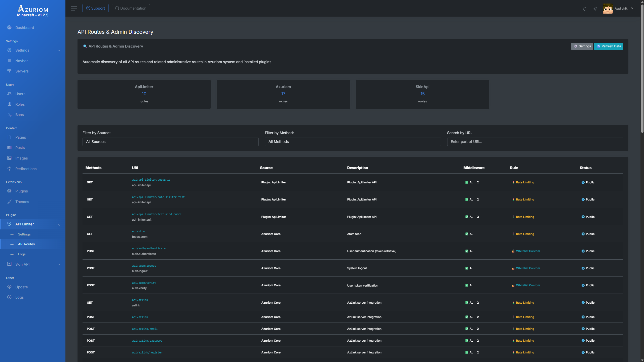Toggle the light theme sun icon
644x362 pixels.
(x=595, y=9)
